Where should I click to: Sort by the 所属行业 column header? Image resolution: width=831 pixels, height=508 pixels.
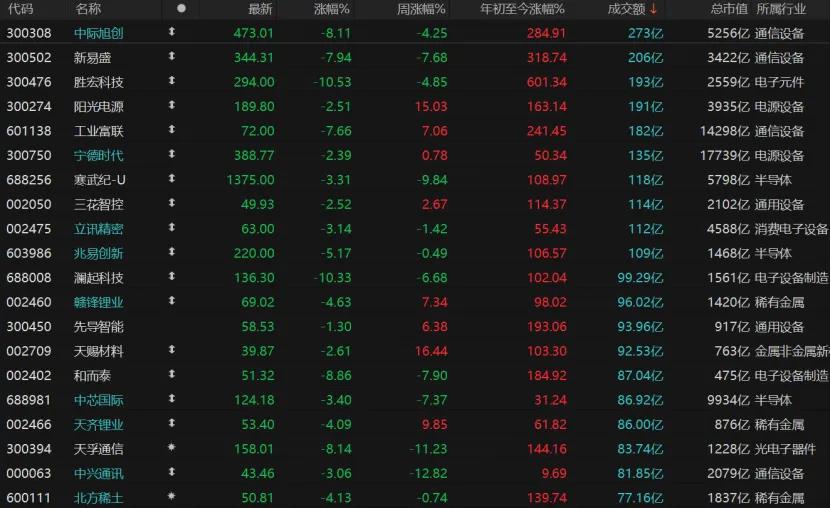[x=781, y=9]
